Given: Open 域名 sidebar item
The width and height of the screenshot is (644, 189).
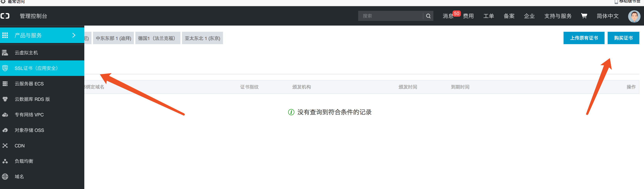Looking at the screenshot, I should click(x=42, y=177).
